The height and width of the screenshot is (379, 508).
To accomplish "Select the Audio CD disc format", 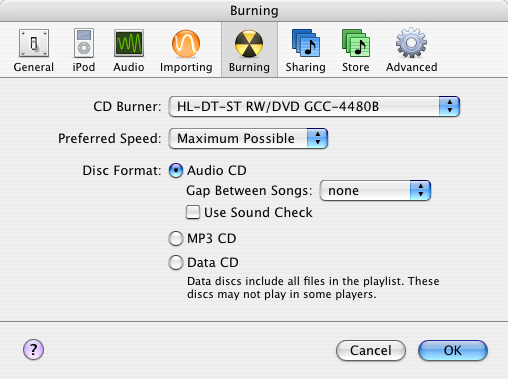I will click(x=176, y=171).
